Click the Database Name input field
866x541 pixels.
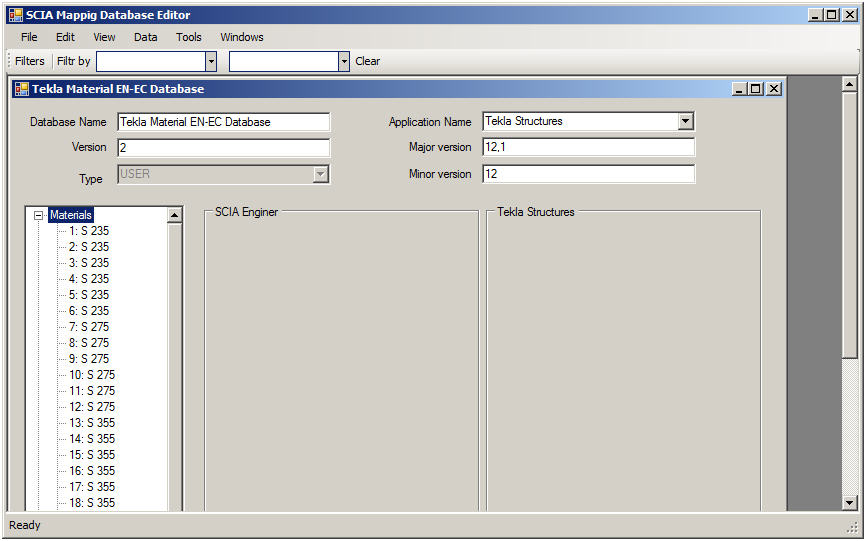click(x=224, y=122)
